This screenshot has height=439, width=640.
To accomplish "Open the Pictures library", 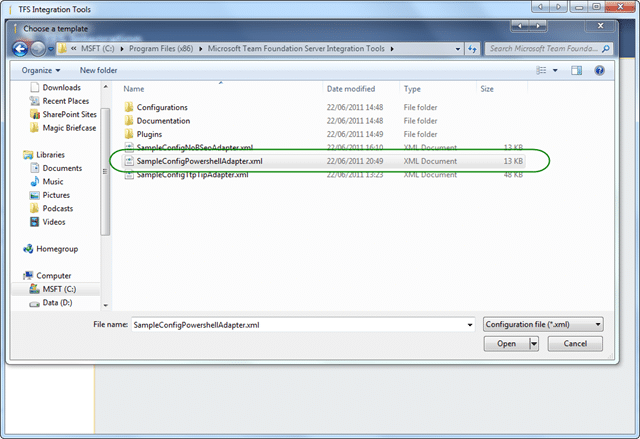I will pos(56,195).
